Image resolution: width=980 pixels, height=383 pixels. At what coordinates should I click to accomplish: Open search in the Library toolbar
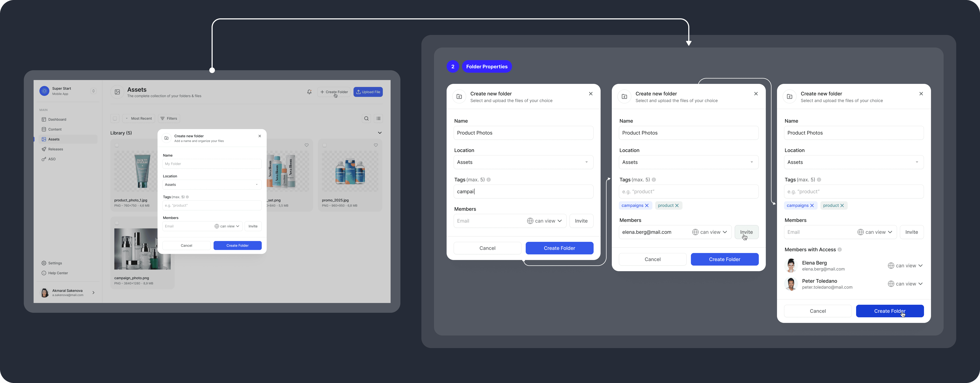pyautogui.click(x=366, y=118)
